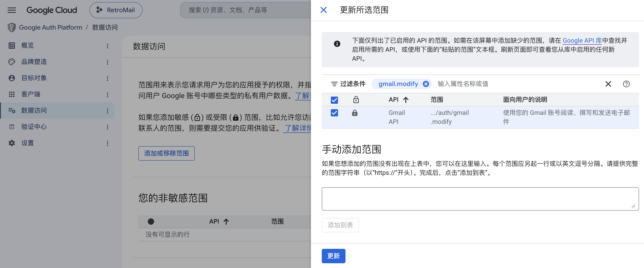Click the 范围 column header

(437, 100)
